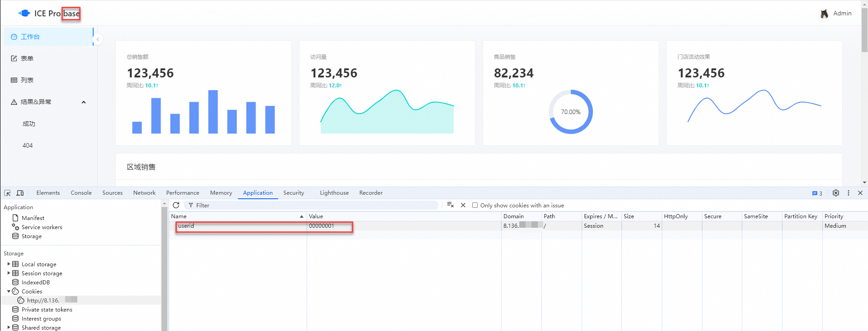Click the ICE Pro logo icon
The height and width of the screenshot is (331, 868).
pos(24,13)
